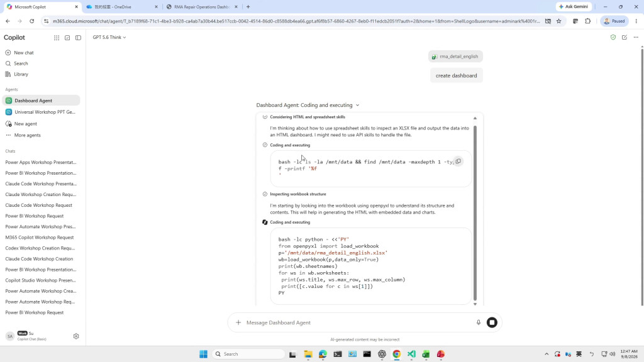Reload the current page
Screen dimensions: 644x362
[x=31, y=21]
